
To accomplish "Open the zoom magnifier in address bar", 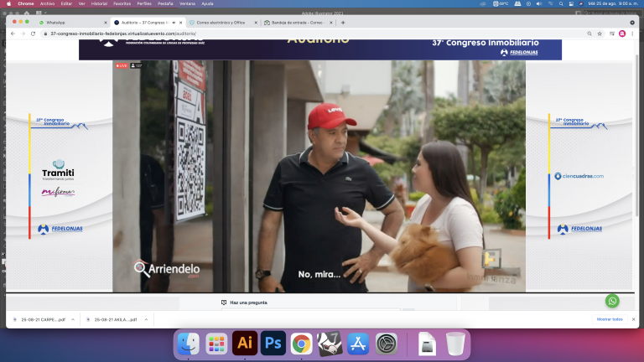I will (x=589, y=34).
